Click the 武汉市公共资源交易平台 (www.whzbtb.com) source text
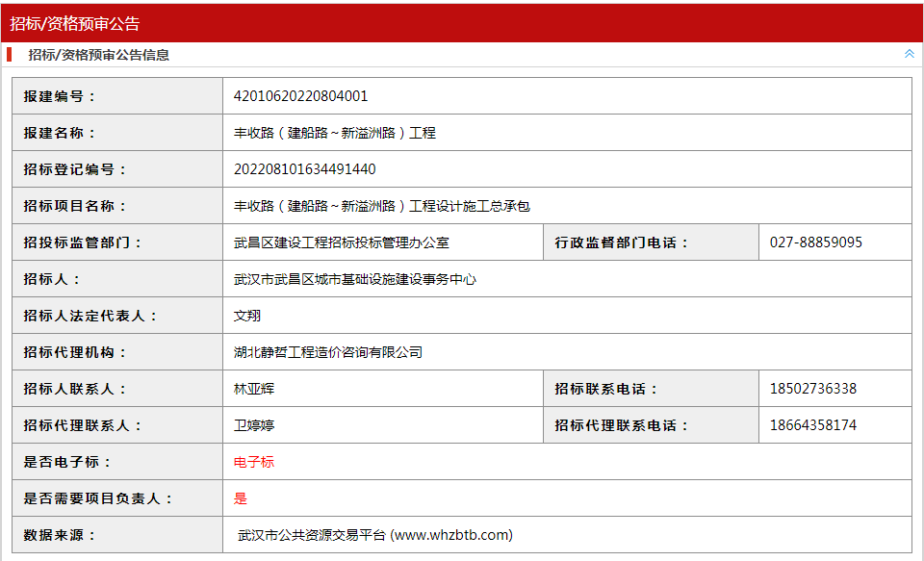This screenshot has width=924, height=561. pyautogui.click(x=375, y=534)
